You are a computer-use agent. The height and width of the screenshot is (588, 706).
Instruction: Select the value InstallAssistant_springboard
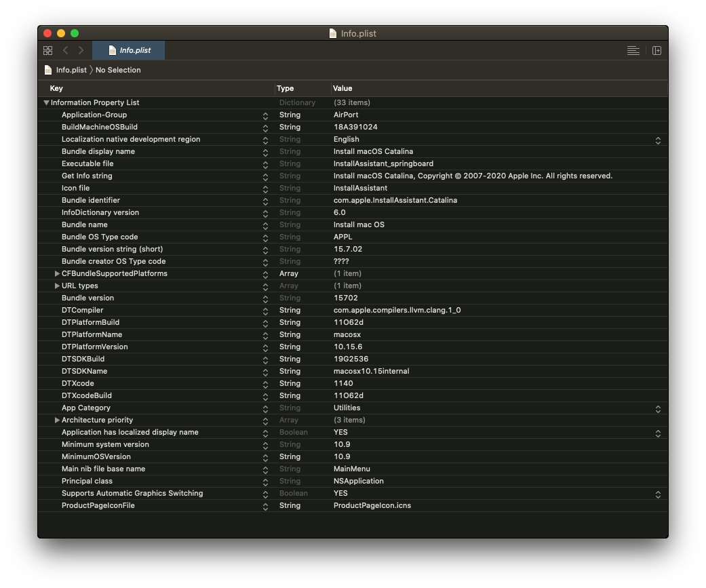pyautogui.click(x=383, y=163)
